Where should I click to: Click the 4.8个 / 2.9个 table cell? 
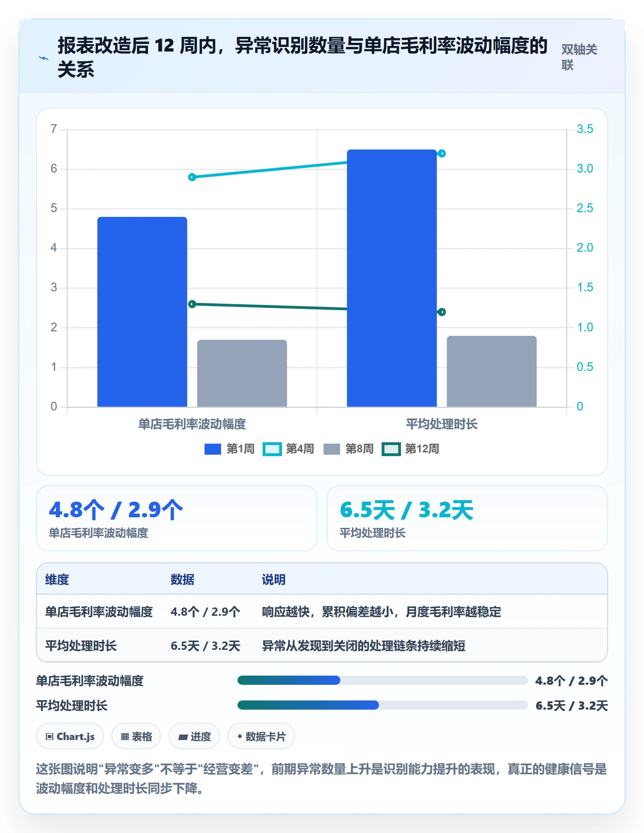click(x=205, y=612)
